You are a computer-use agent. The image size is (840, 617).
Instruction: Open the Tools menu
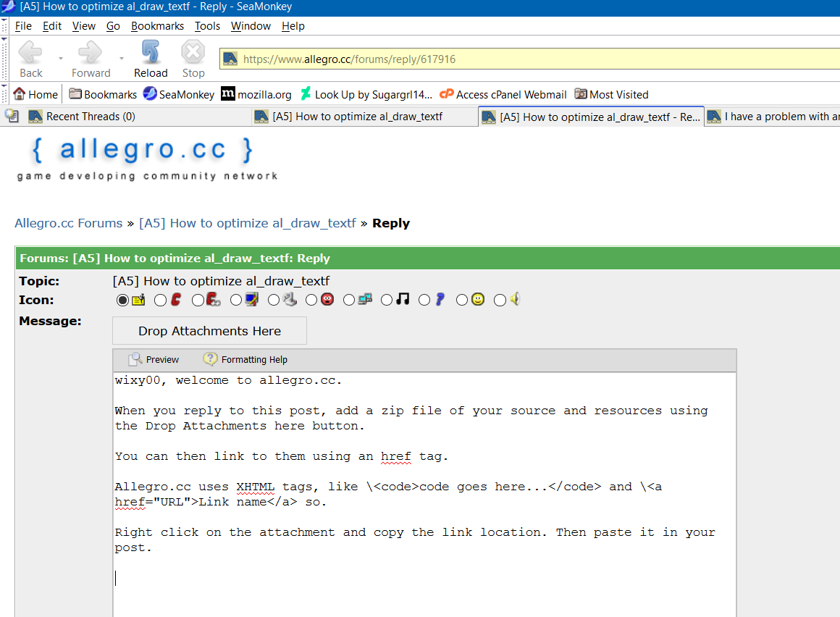(207, 26)
